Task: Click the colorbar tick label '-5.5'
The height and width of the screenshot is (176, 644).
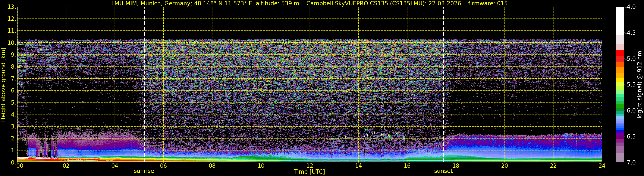Action: pos(630,85)
